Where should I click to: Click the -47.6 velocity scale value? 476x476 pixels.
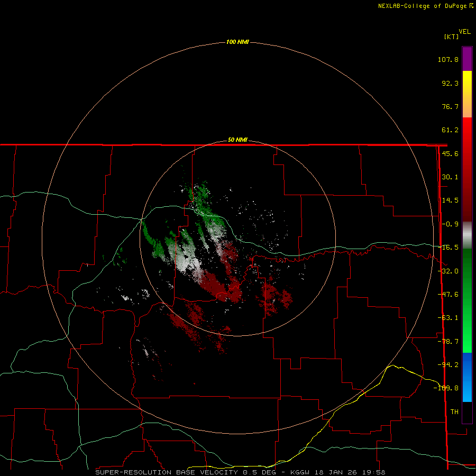(x=448, y=295)
